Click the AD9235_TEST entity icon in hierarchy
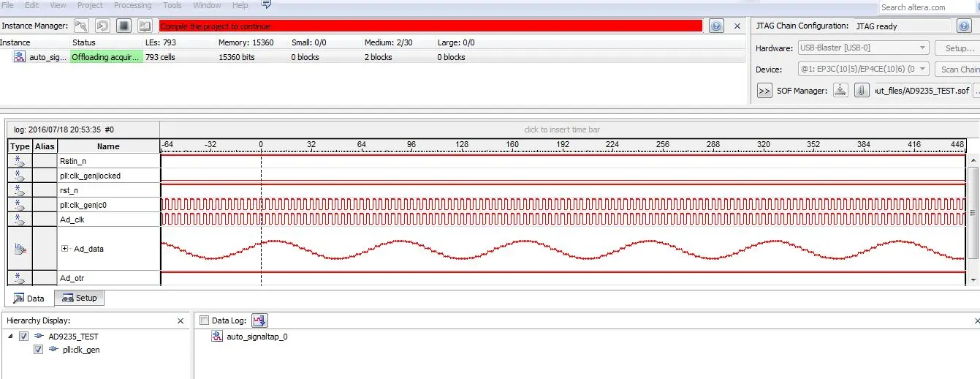 tap(39, 337)
